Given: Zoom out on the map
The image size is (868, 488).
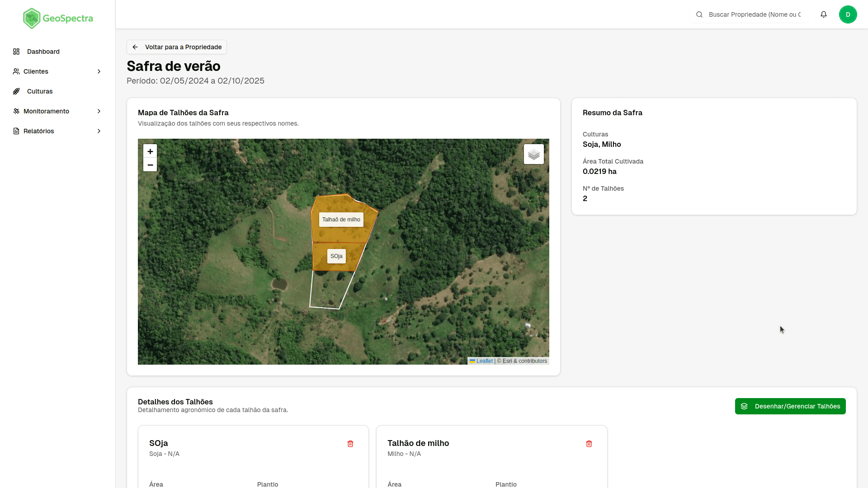Looking at the screenshot, I should (150, 165).
